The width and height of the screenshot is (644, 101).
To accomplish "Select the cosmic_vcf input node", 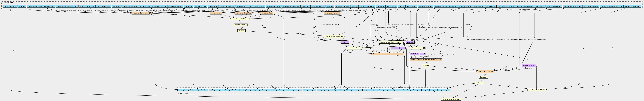I will (x=116, y=6).
